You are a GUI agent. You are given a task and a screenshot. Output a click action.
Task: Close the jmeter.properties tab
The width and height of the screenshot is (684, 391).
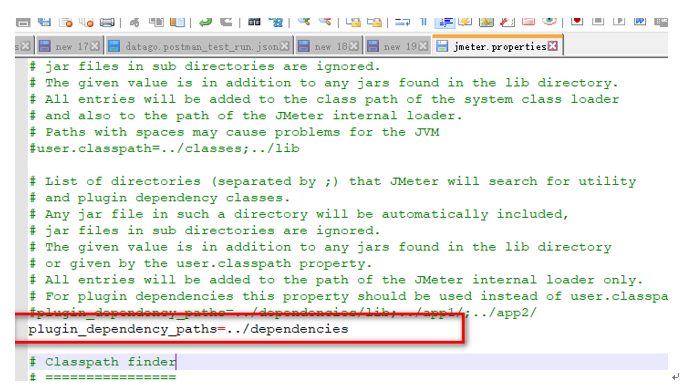553,46
